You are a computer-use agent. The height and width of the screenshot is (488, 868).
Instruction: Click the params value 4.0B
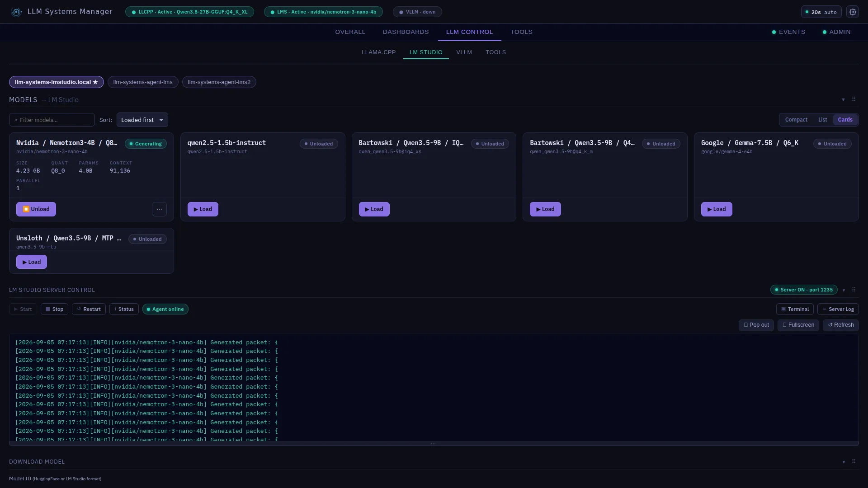point(85,171)
